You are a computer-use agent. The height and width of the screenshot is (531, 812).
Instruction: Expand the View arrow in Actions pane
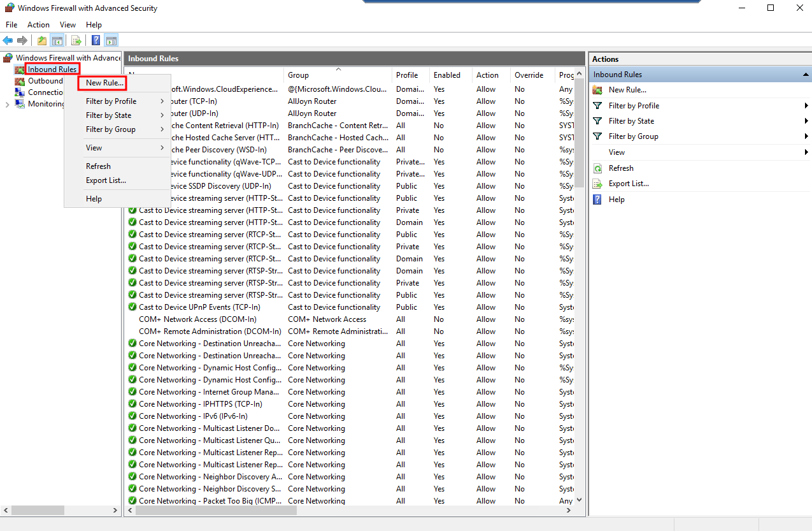point(806,152)
